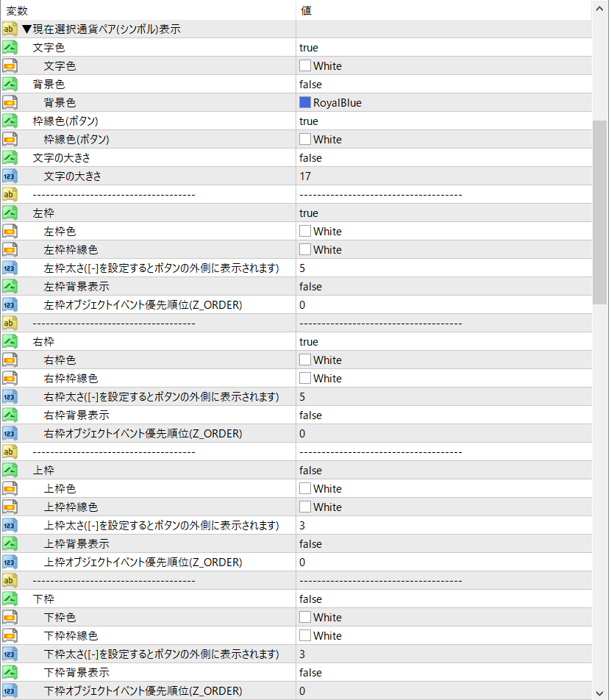Select the 下枠色 variable name
The width and height of the screenshot is (611, 700).
[x=60, y=618]
